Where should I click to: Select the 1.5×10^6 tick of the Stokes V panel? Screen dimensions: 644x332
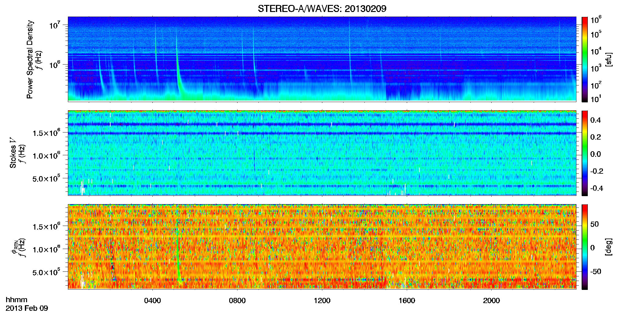46,133
